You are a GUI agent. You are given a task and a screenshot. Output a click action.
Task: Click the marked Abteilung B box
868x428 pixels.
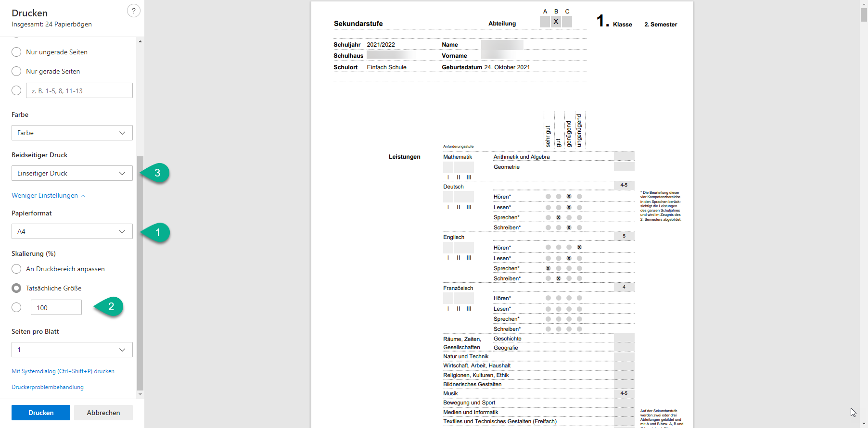pos(556,22)
